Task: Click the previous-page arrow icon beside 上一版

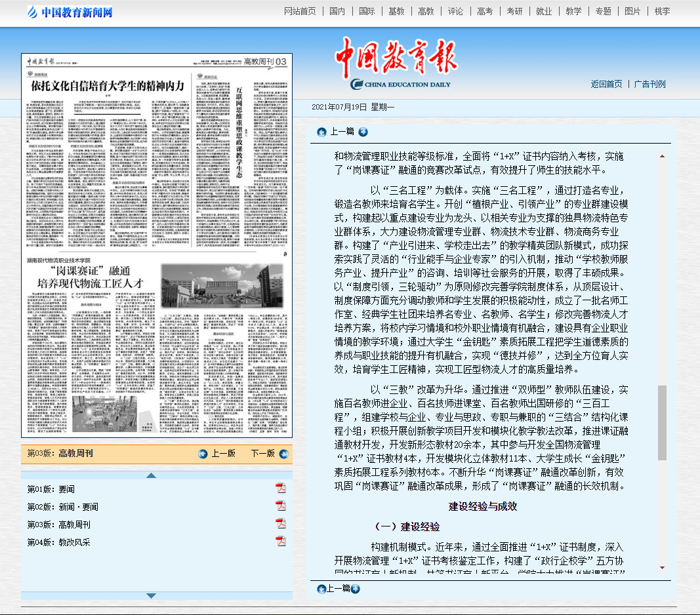Action: (203, 454)
